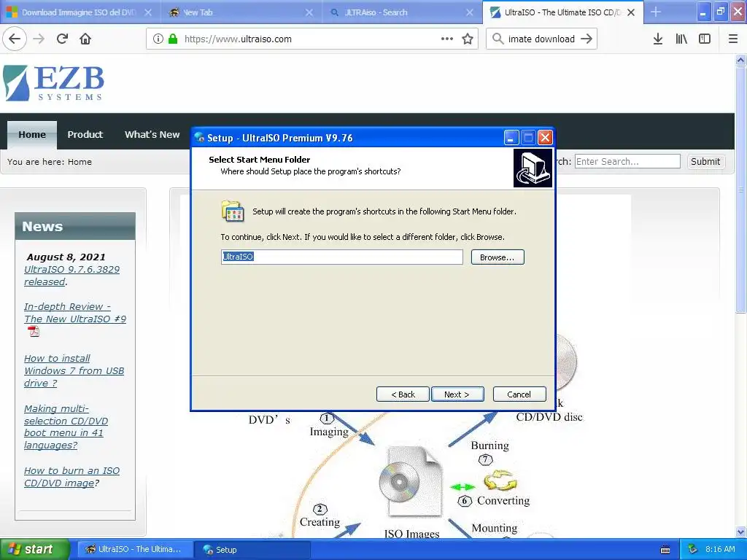Open the library bookshelf icon
Image resolution: width=747 pixels, height=560 pixels.
coord(681,39)
